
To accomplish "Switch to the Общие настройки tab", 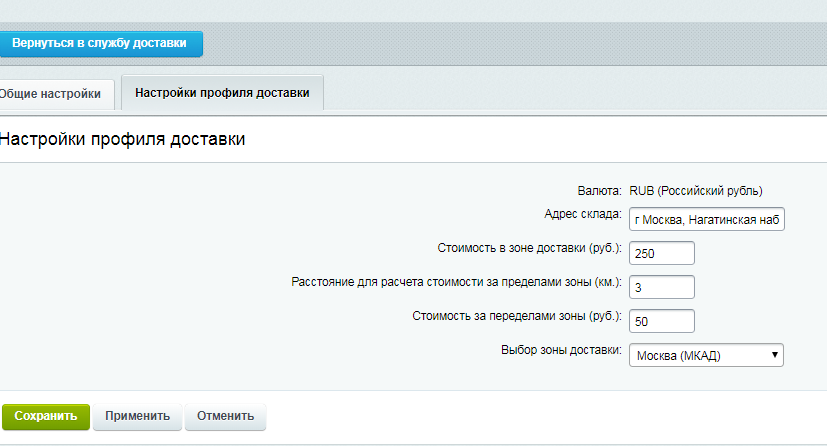I will click(55, 94).
